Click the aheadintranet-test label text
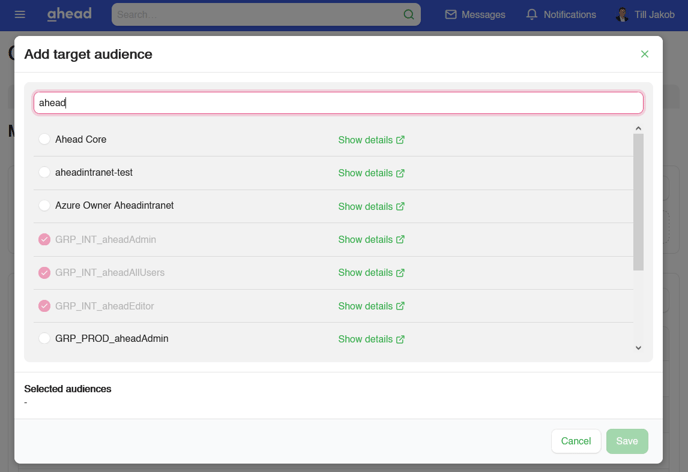The height and width of the screenshot is (472, 688). (94, 172)
